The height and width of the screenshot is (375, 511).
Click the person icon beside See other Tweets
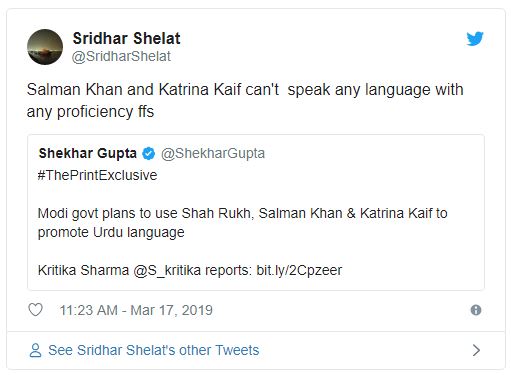35,350
